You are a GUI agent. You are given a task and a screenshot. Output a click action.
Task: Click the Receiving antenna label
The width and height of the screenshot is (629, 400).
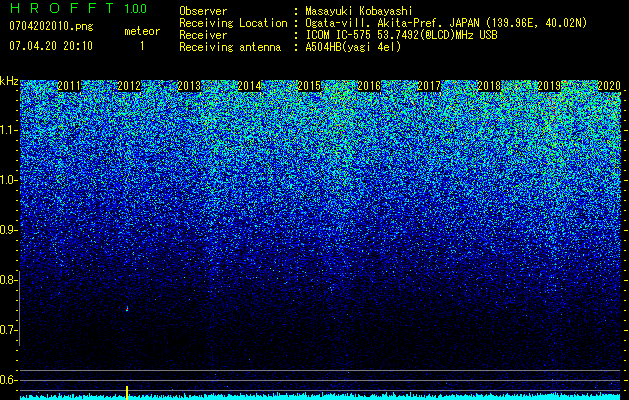pyautogui.click(x=230, y=47)
